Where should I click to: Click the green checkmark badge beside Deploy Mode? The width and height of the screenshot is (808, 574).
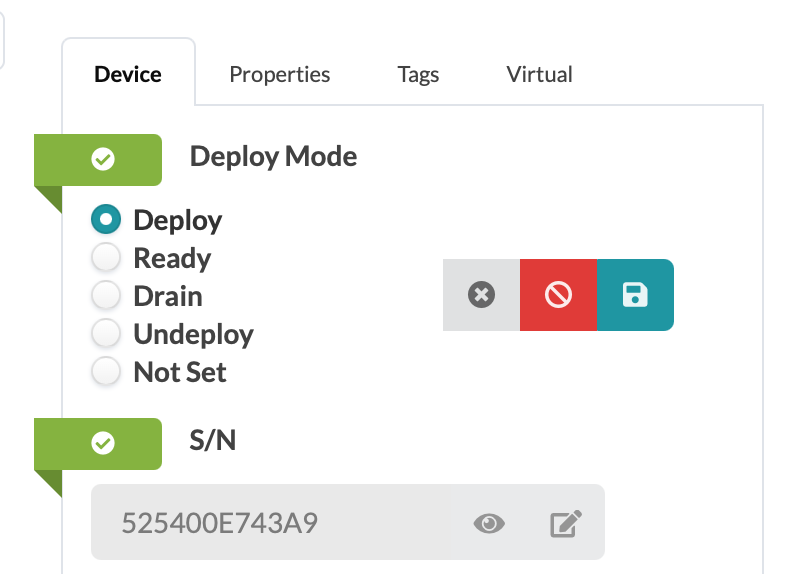point(98,160)
